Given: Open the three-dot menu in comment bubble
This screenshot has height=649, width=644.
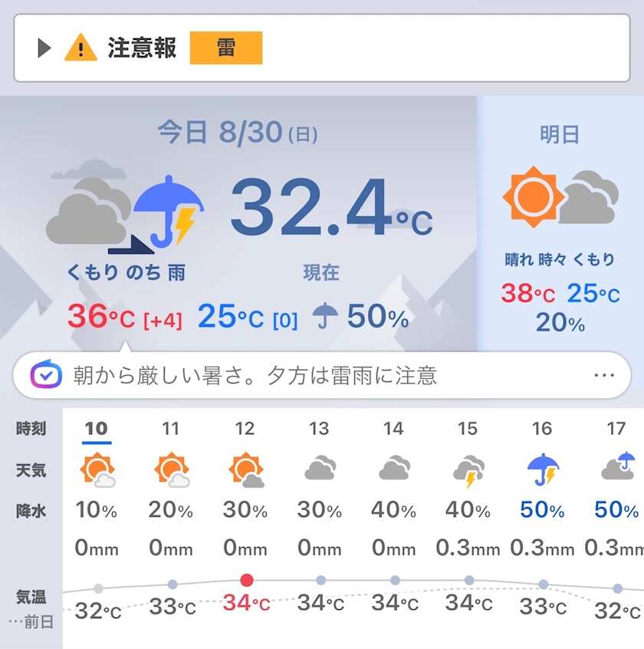Looking at the screenshot, I should [604, 375].
